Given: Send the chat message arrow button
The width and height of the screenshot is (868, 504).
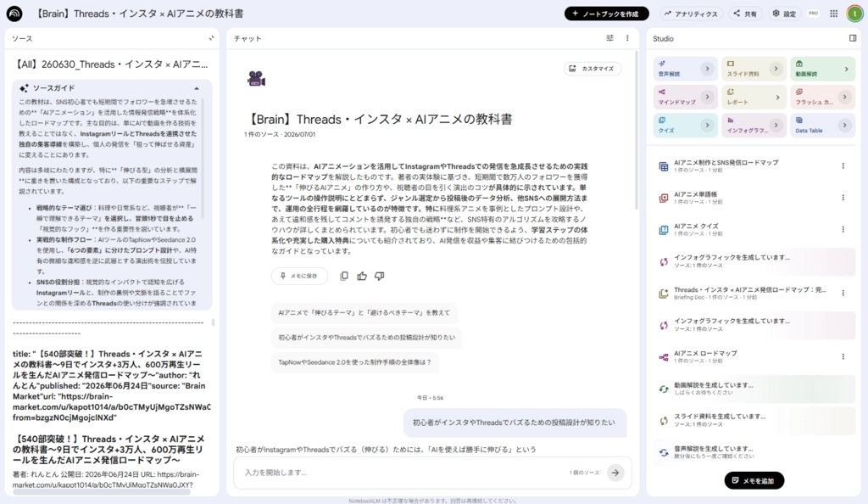Looking at the screenshot, I should click(615, 473).
